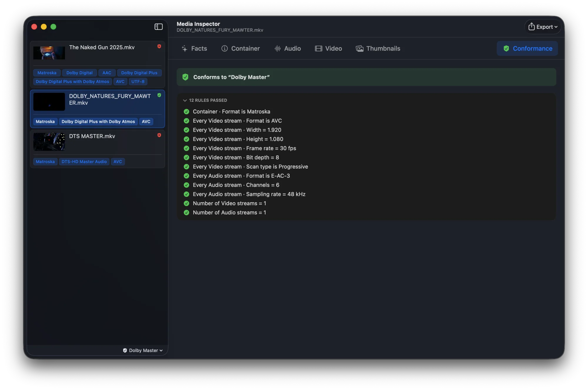Image resolution: width=588 pixels, height=390 pixels.
Task: Open the Dolby Master profile dropdown
Action: (143, 350)
